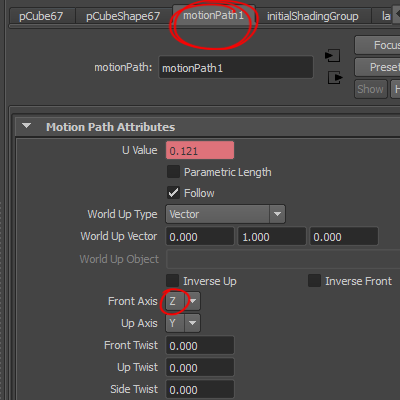Enable the Inverse Up checkbox
The width and height of the screenshot is (400, 400).
tap(173, 281)
